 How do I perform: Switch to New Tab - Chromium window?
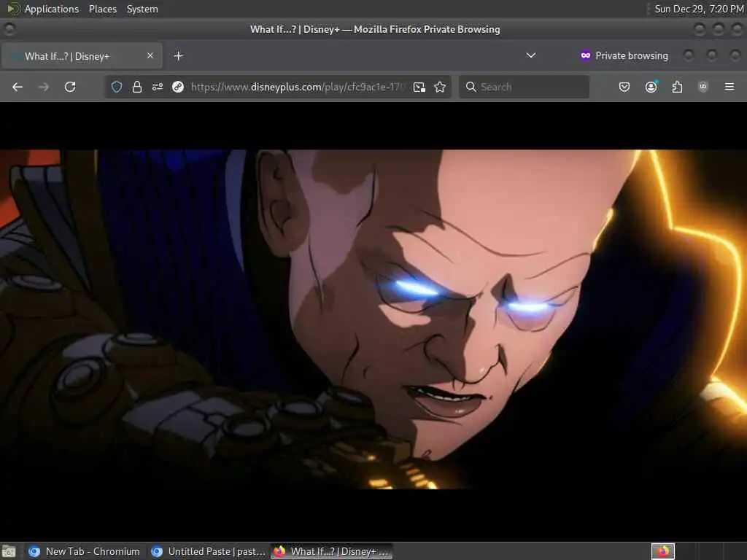pos(85,551)
